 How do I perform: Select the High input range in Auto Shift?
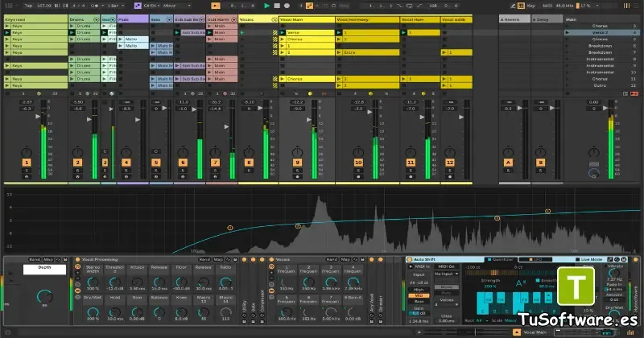[x=419, y=290]
